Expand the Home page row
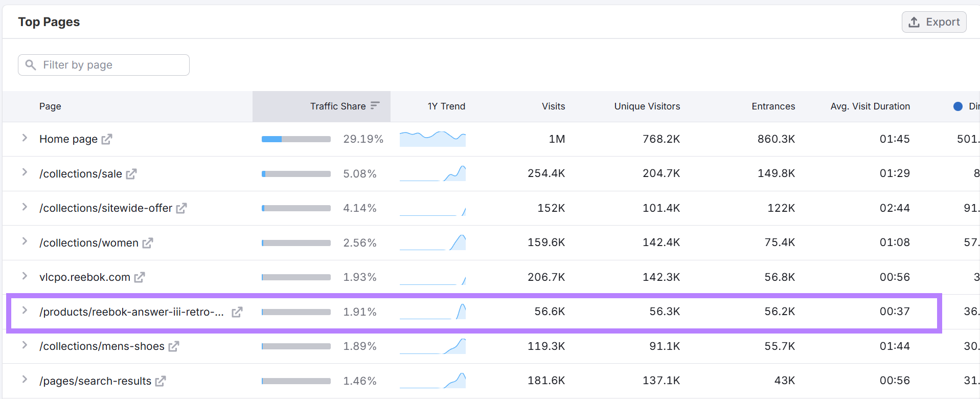The width and height of the screenshot is (980, 399). coord(25,138)
